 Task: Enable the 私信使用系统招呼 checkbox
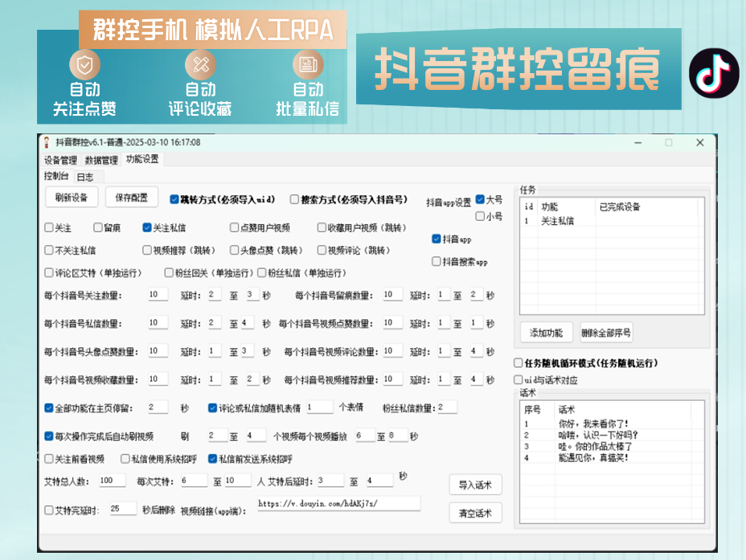point(125,459)
